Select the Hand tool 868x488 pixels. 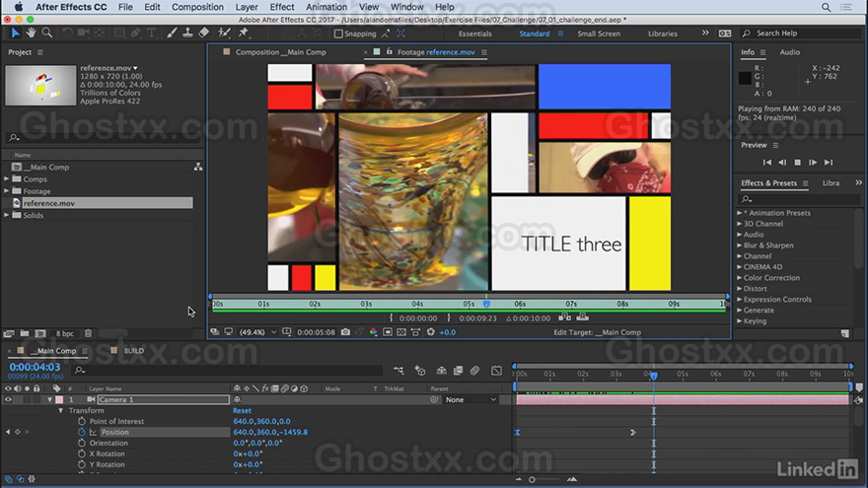pyautogui.click(x=31, y=34)
